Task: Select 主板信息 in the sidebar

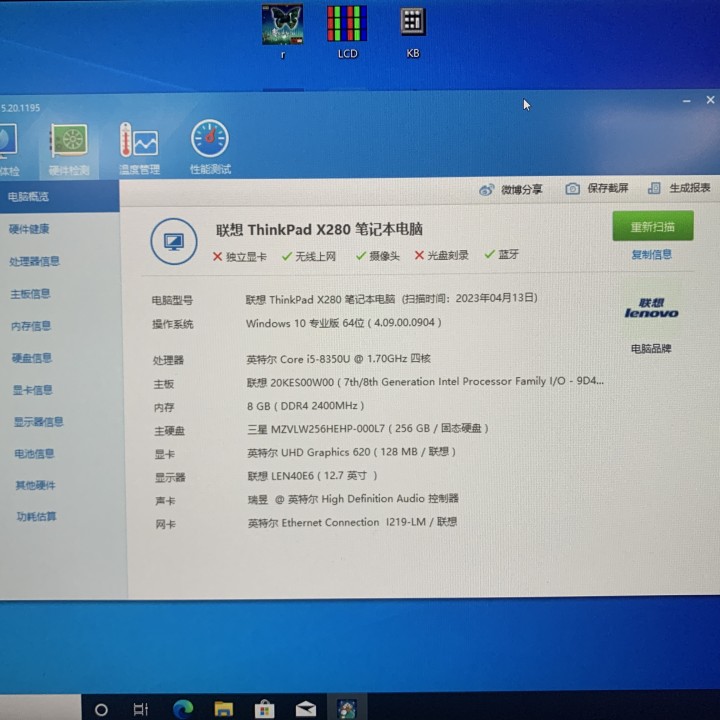Action: pos(31,293)
